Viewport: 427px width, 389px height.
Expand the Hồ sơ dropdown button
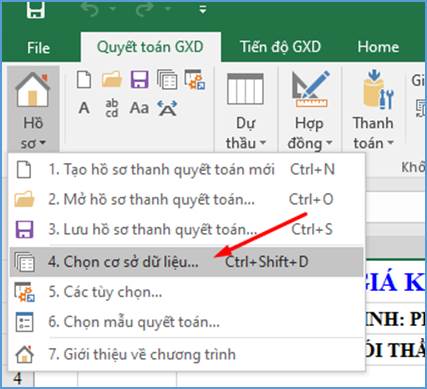[33, 109]
